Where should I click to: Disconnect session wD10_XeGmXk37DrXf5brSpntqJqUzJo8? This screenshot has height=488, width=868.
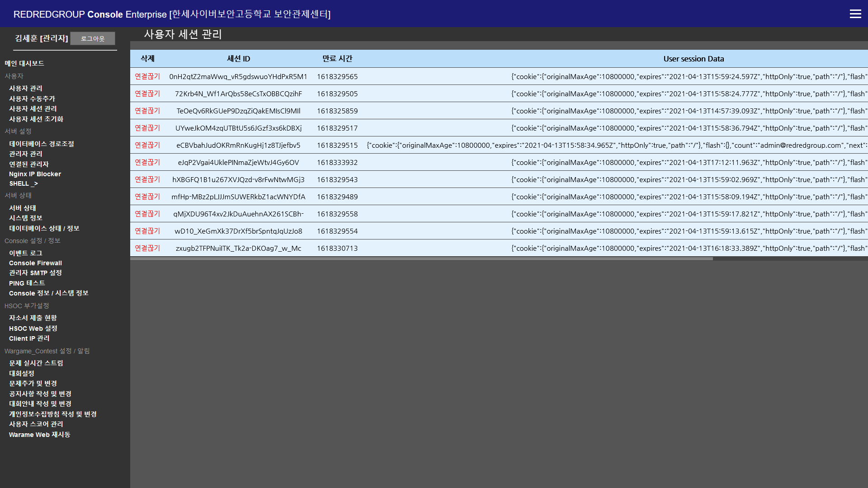point(147,231)
